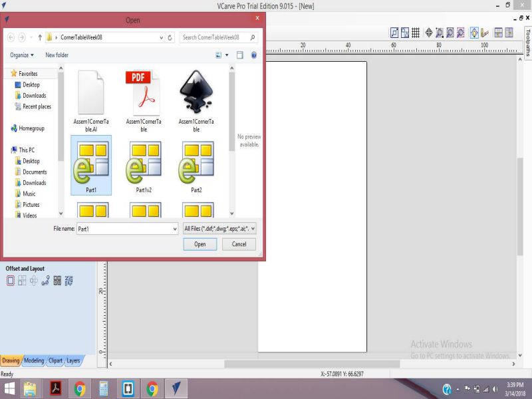Click the Search CornerTableWeek08 field
This screenshot has height=399, width=532.
(219, 37)
